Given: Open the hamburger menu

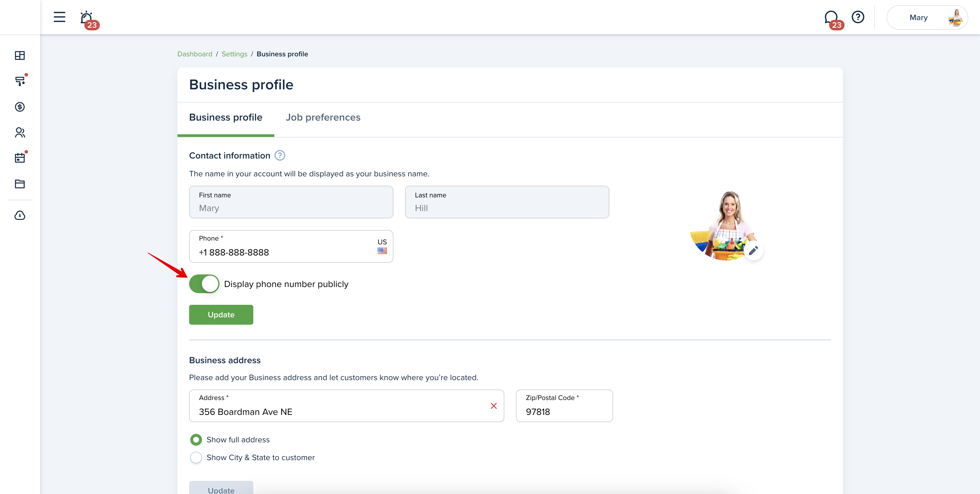Looking at the screenshot, I should coord(59,17).
